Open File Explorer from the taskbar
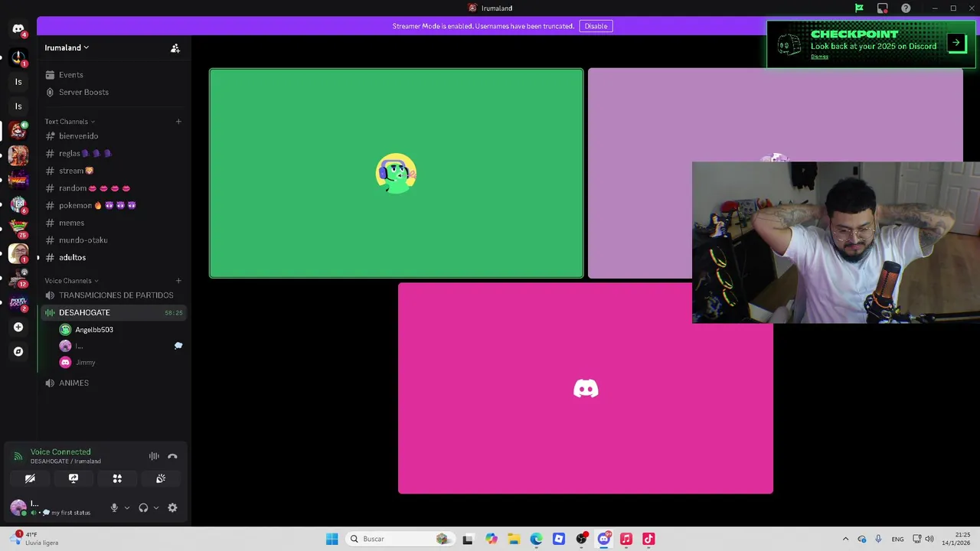The height and width of the screenshot is (551, 980). click(514, 539)
